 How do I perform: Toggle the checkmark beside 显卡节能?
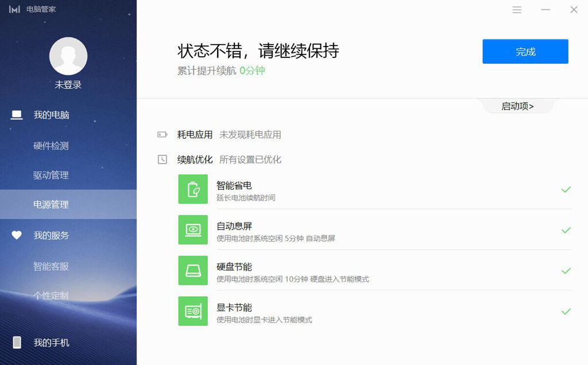(566, 312)
